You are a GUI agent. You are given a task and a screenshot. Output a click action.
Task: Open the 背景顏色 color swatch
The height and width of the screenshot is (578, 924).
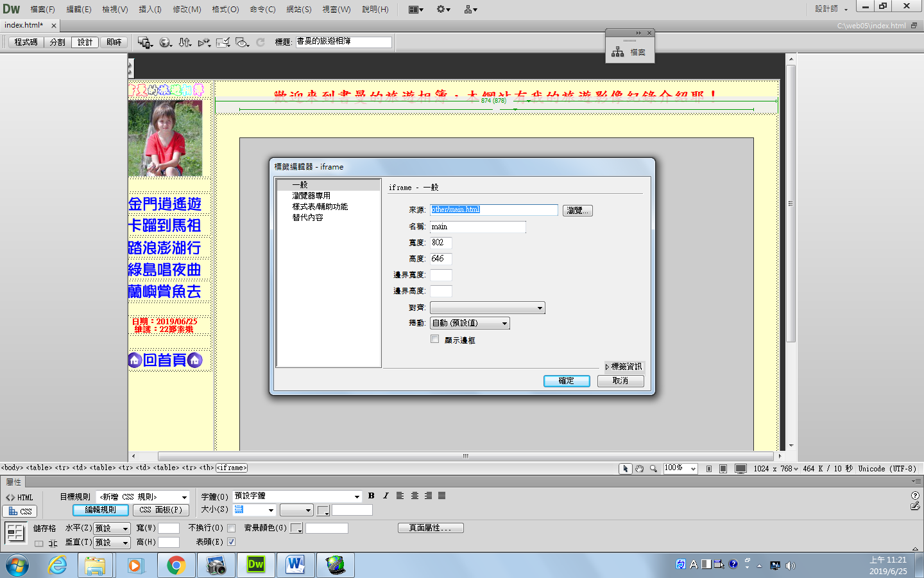296,529
